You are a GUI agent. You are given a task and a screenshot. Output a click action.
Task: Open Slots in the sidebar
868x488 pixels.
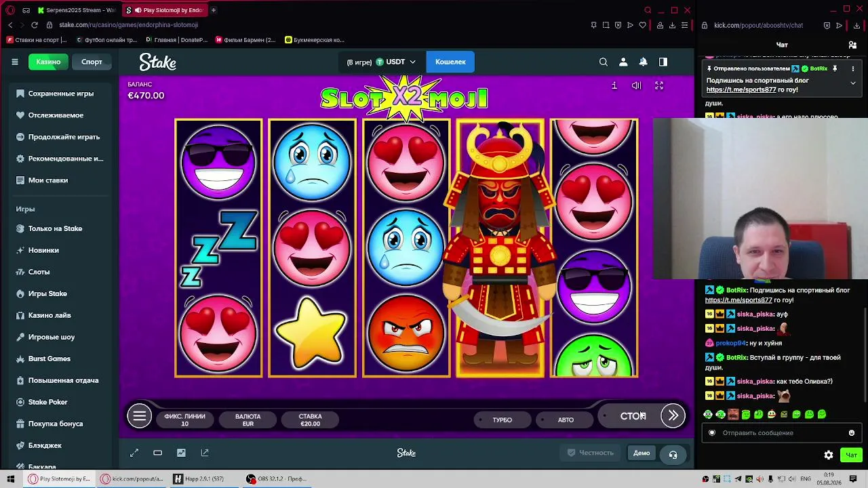[x=39, y=272]
